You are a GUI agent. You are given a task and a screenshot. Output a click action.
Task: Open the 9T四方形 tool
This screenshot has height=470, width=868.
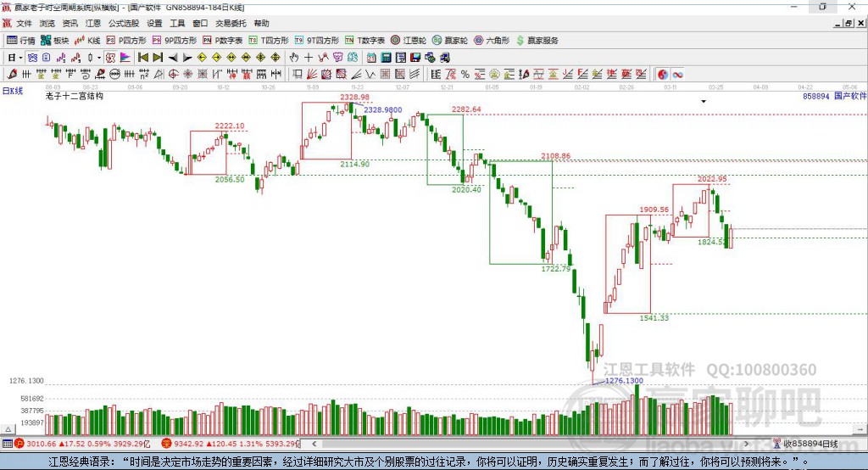pos(317,41)
